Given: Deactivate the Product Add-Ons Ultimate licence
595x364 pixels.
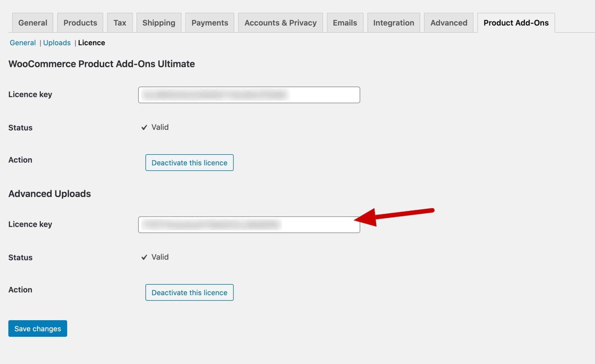Looking at the screenshot, I should point(189,163).
